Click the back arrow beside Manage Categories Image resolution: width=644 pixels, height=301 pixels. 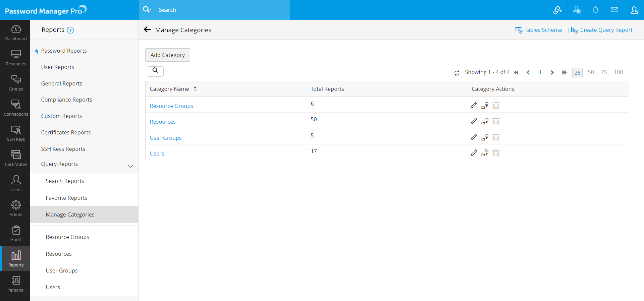(147, 29)
